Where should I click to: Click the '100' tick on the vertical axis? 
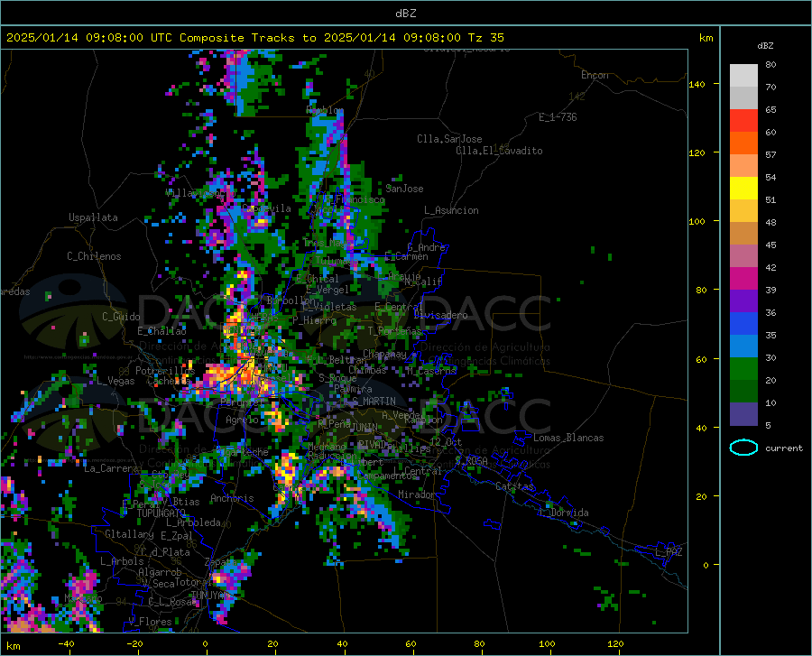click(697, 221)
